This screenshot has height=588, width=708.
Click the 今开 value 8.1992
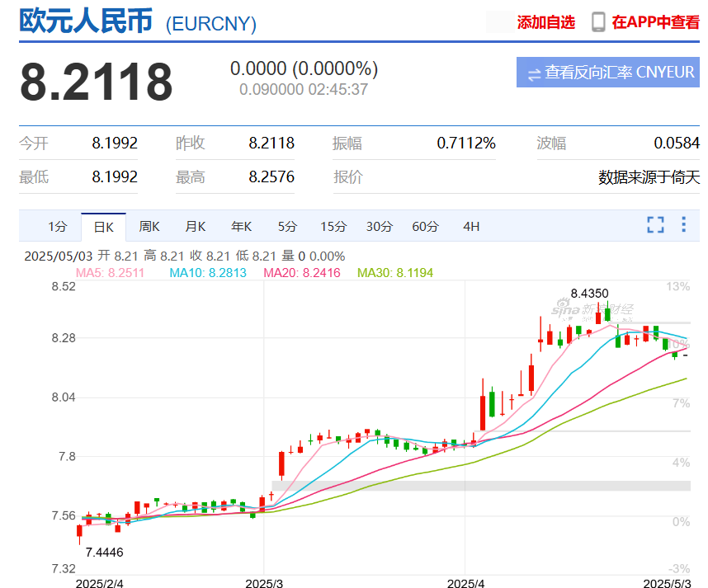115,143
